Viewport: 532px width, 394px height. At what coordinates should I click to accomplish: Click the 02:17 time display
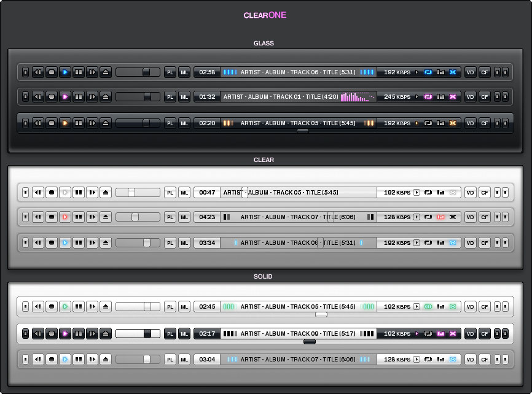coord(207,334)
